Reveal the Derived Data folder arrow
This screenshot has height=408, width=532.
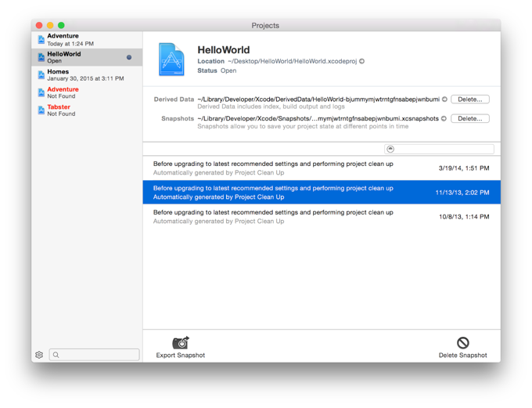coord(444,99)
